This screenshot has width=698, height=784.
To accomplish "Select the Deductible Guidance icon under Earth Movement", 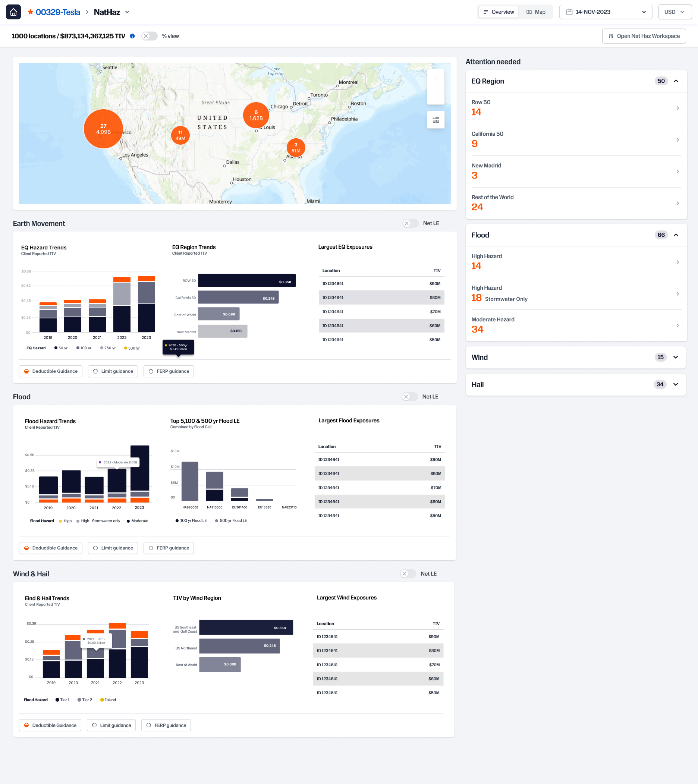I will point(26,371).
